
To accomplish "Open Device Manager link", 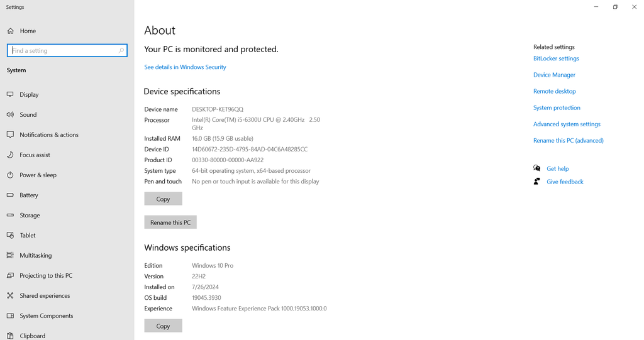I will [x=554, y=75].
